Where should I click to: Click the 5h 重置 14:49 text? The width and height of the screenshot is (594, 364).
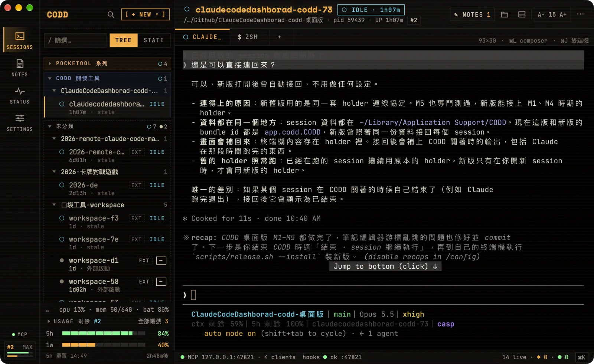pos(66,356)
